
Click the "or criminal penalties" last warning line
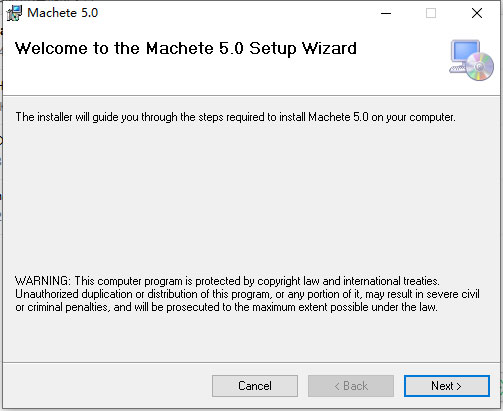click(x=226, y=307)
